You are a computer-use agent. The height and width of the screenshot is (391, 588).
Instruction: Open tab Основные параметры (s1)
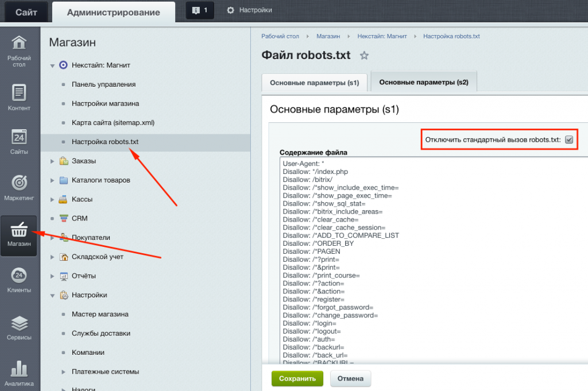click(314, 83)
